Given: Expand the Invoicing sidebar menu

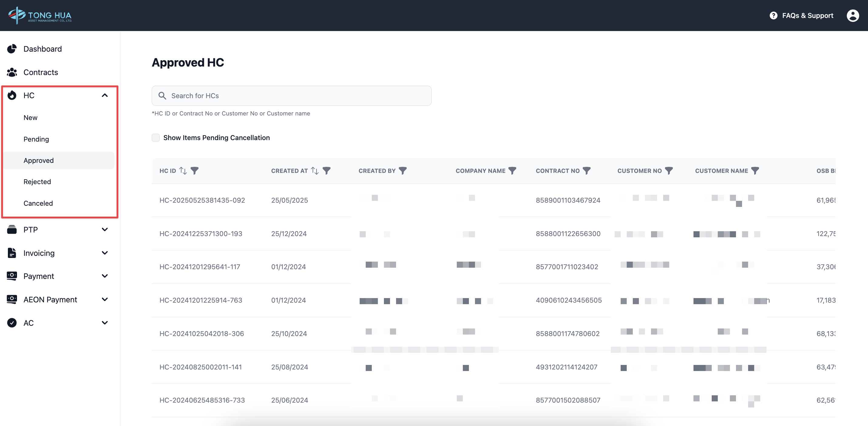Looking at the screenshot, I should point(105,253).
